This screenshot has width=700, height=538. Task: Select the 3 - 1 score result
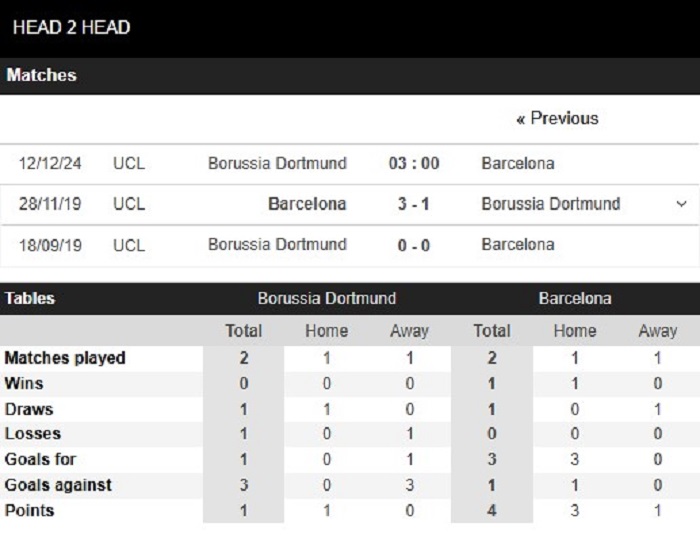413,204
